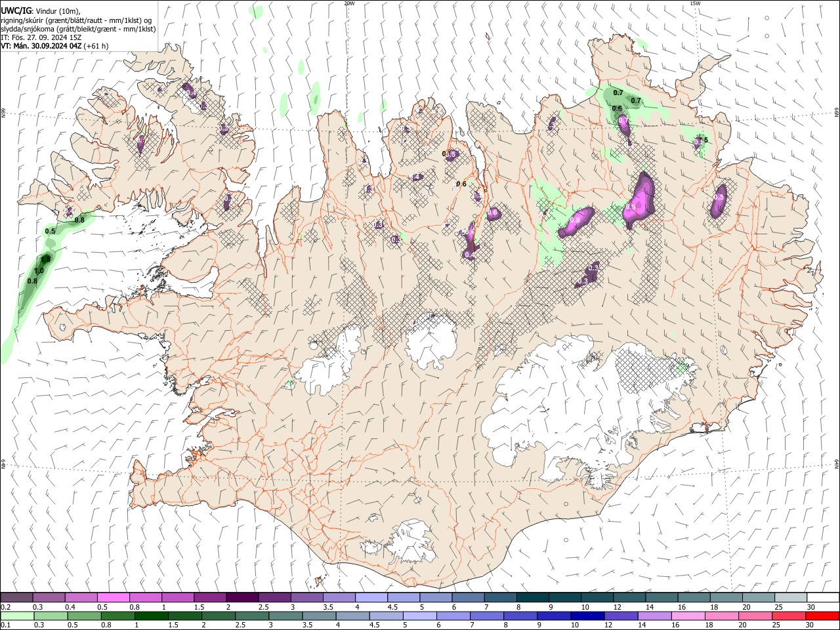Screen dimensions: 840x630
Task: Click the 'rigning/skúrir' legend description line
Action: pyautogui.click(x=76, y=20)
